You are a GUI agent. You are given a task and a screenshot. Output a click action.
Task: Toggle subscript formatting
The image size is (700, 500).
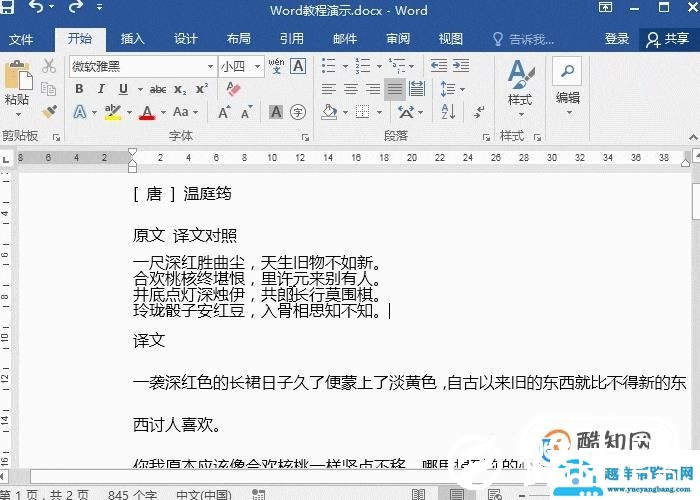coord(180,90)
